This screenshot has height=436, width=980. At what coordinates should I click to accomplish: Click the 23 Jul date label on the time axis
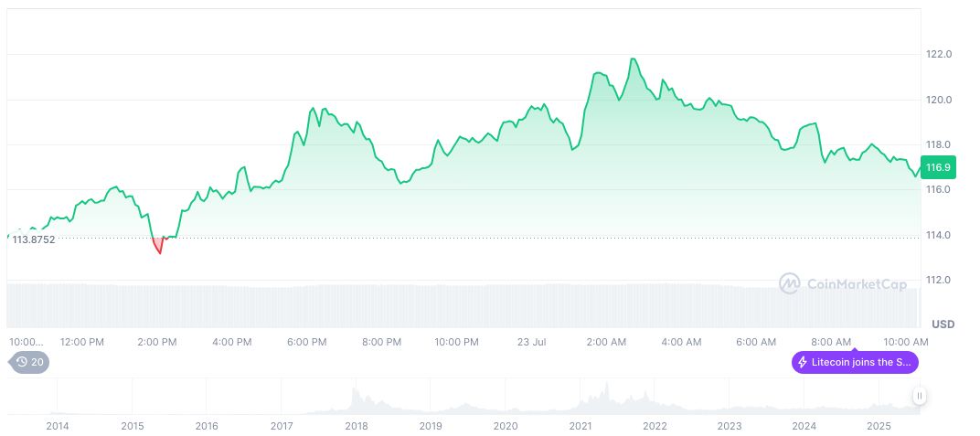[x=531, y=342]
